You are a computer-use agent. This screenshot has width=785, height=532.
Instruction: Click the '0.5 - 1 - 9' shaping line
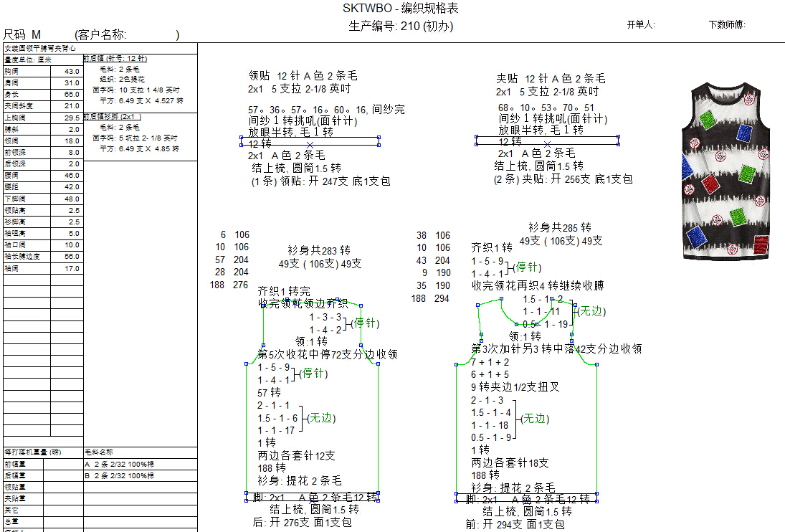point(491,437)
